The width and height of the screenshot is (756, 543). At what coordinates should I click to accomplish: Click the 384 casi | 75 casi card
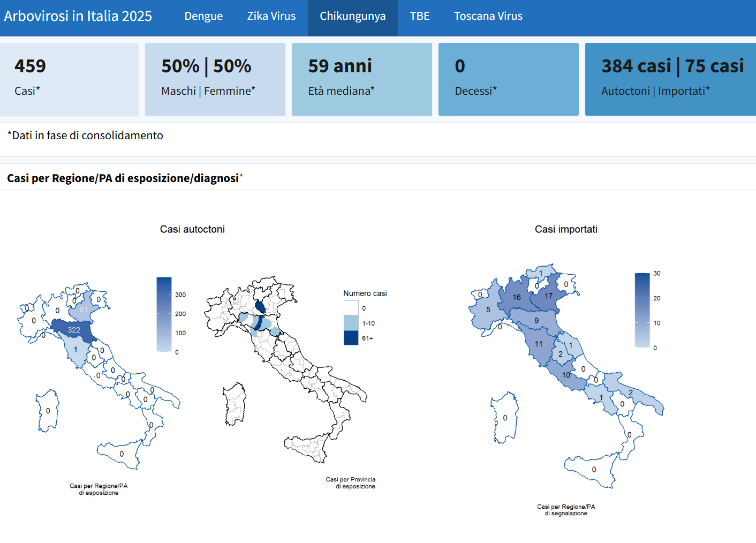point(670,79)
